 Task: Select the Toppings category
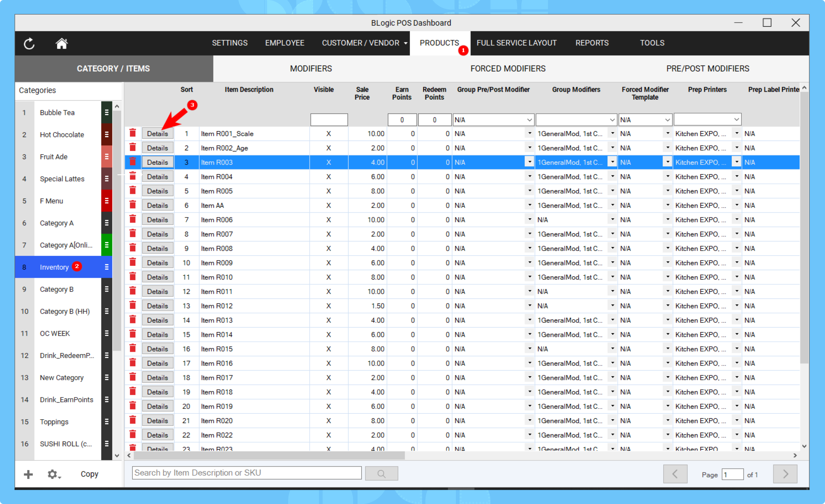click(54, 422)
